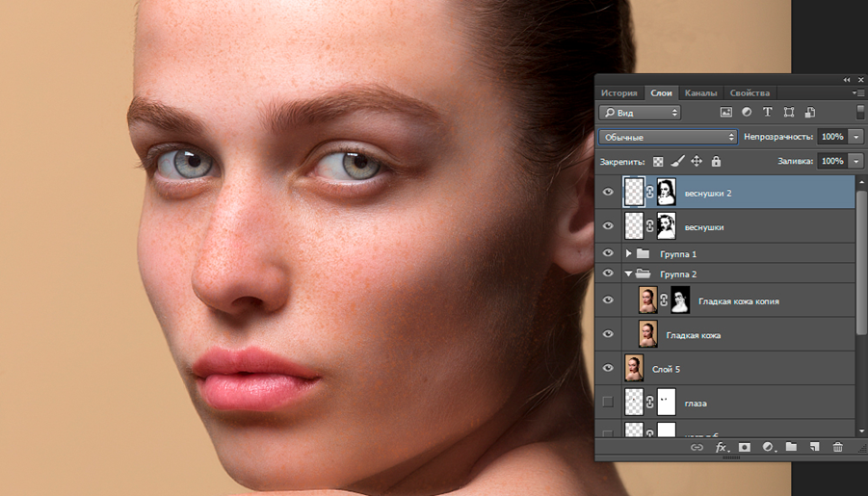868x496 pixels.
Task: Select веснушки 2 layer mask thumbnail
Action: tap(666, 192)
